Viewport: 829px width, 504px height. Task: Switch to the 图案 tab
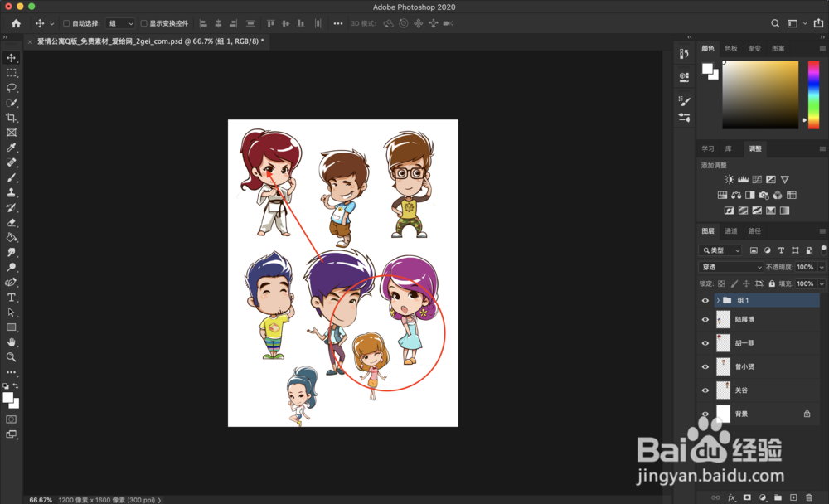click(778, 49)
